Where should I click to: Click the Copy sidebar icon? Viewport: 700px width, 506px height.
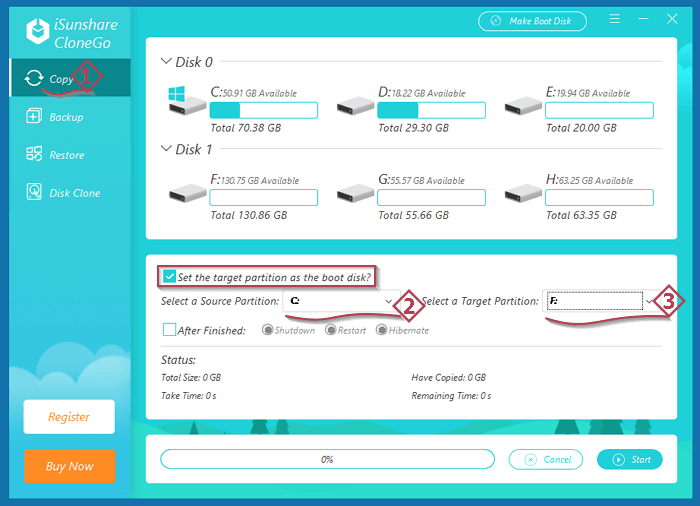34,78
